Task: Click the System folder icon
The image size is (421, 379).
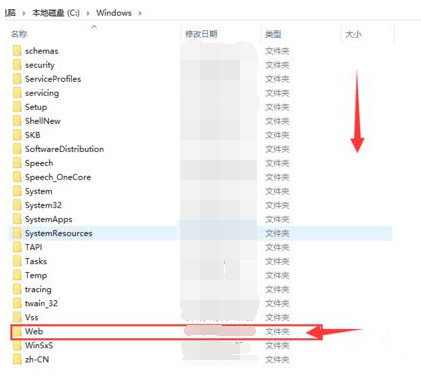Action: (17, 191)
